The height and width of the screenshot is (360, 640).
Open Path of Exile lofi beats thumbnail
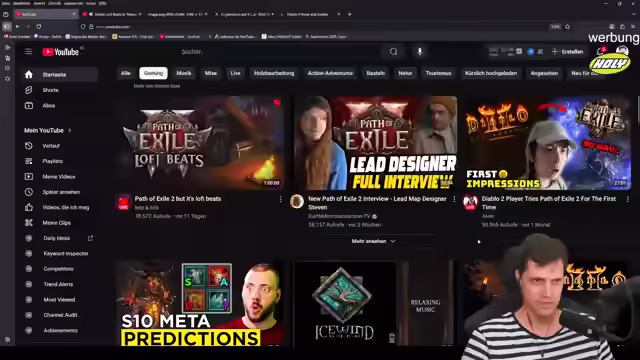point(200,143)
